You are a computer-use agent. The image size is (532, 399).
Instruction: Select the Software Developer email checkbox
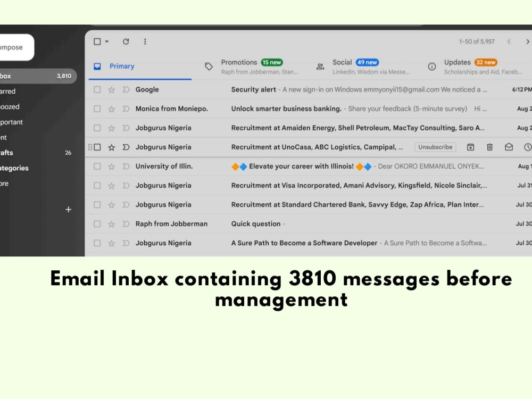click(x=97, y=243)
